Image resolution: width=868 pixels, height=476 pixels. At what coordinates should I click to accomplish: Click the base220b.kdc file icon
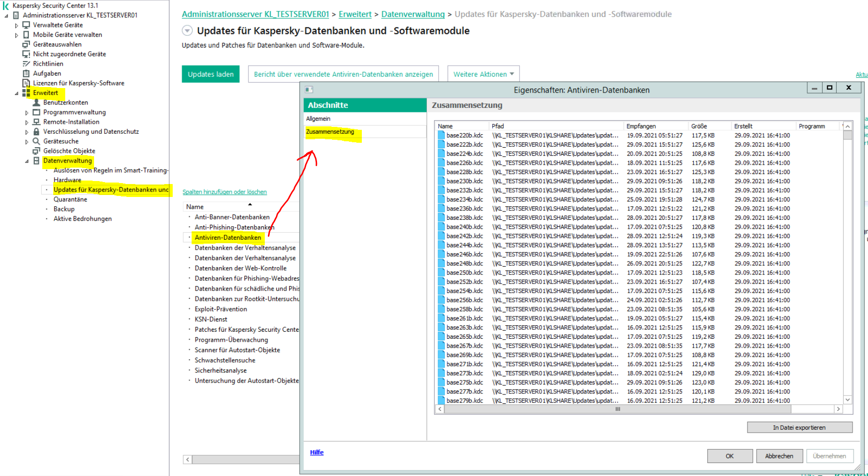(441, 135)
